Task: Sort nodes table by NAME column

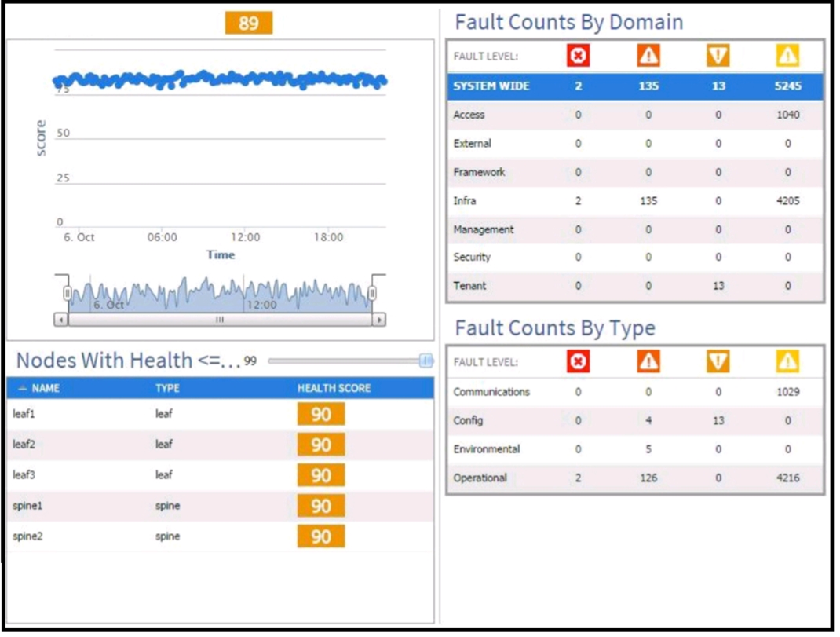Action: (x=46, y=388)
